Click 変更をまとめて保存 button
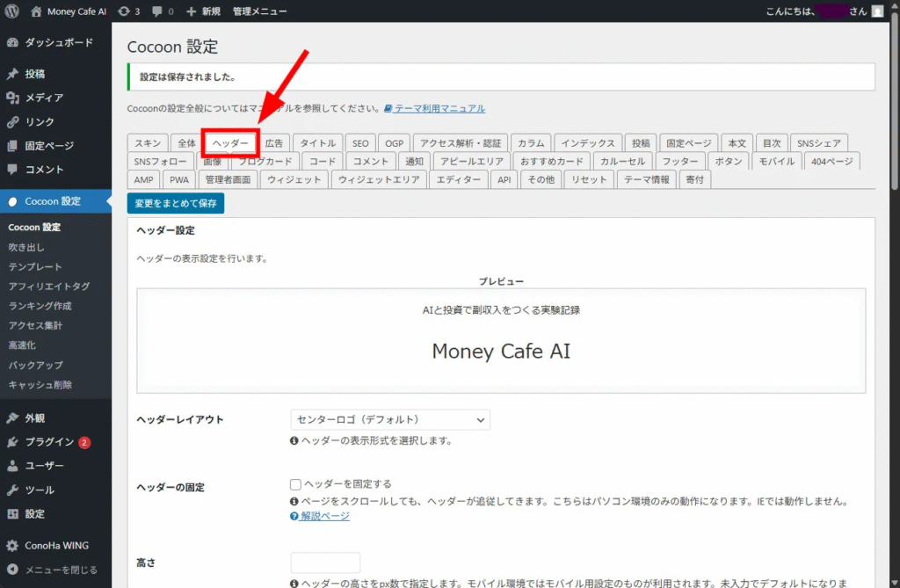The height and width of the screenshot is (588, 900). (176, 203)
